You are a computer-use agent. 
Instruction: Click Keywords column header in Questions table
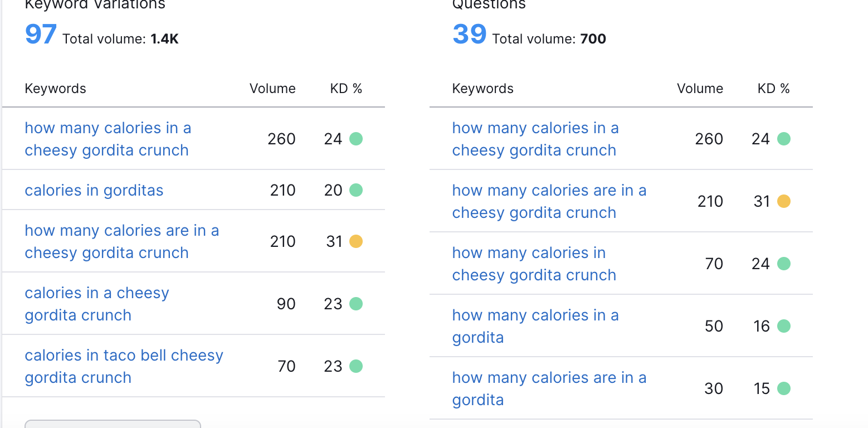(x=482, y=89)
